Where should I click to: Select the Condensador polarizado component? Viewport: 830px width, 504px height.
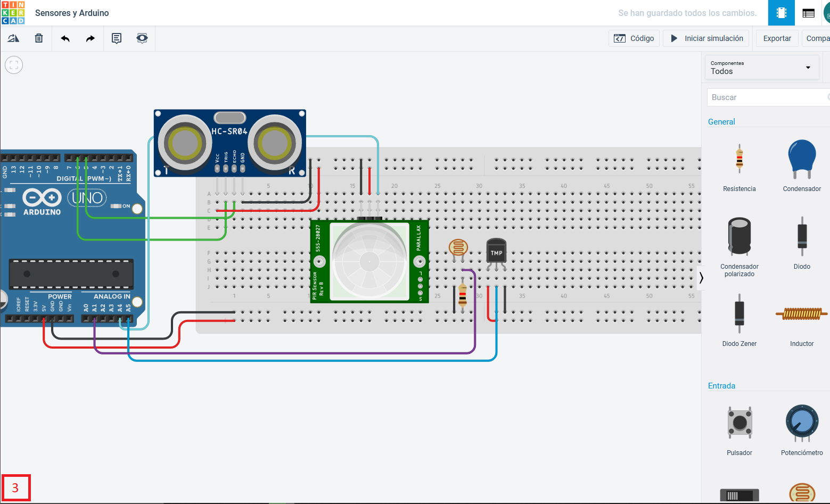[x=739, y=246]
